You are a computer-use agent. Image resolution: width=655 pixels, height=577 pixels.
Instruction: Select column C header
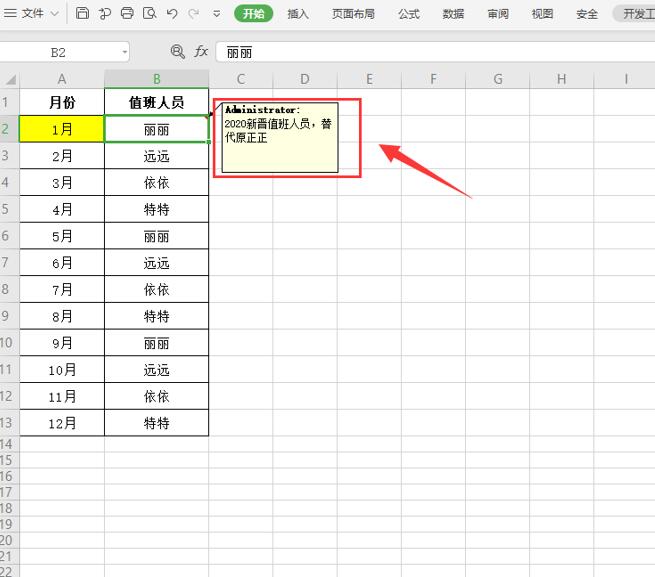pos(241,79)
